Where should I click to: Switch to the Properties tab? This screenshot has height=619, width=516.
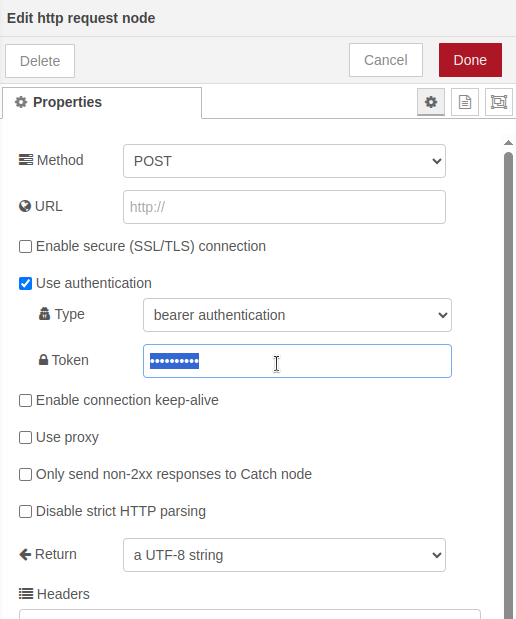tap(102, 103)
